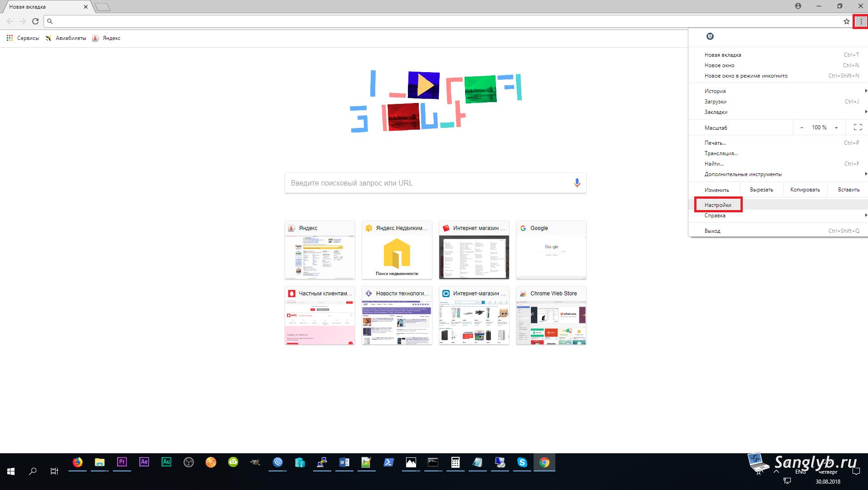868x490 pixels.
Task: Launch Firefox from the taskbar
Action: pyautogui.click(x=78, y=462)
